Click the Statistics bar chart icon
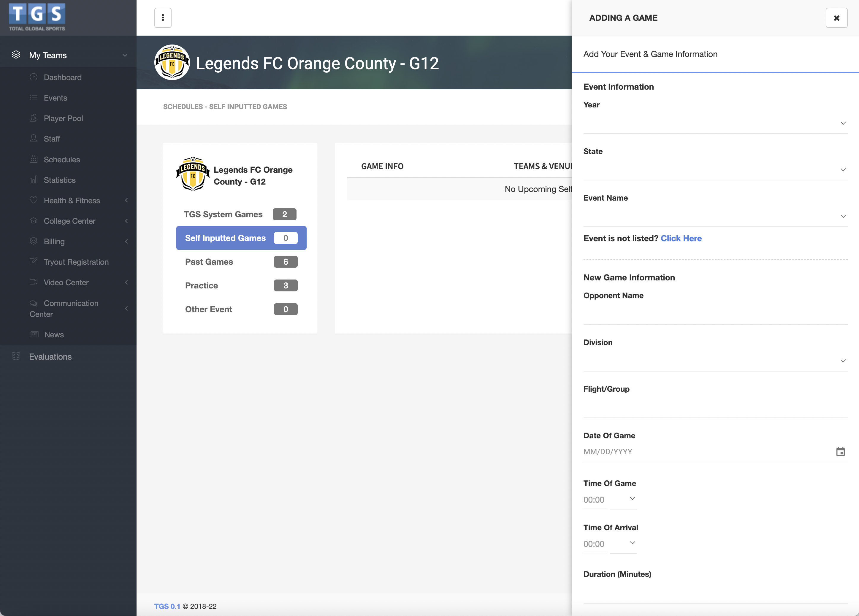 pos(34,180)
